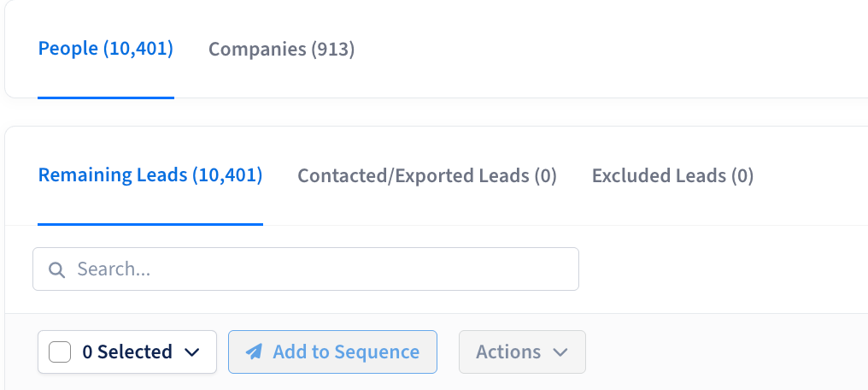
Task: Switch to the People tab
Action: click(106, 49)
